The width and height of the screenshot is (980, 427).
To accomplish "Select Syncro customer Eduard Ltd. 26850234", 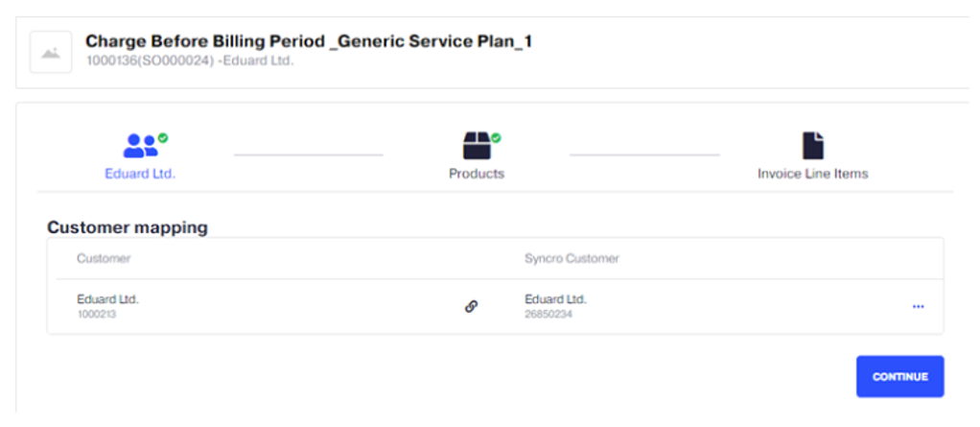I will coord(555,306).
